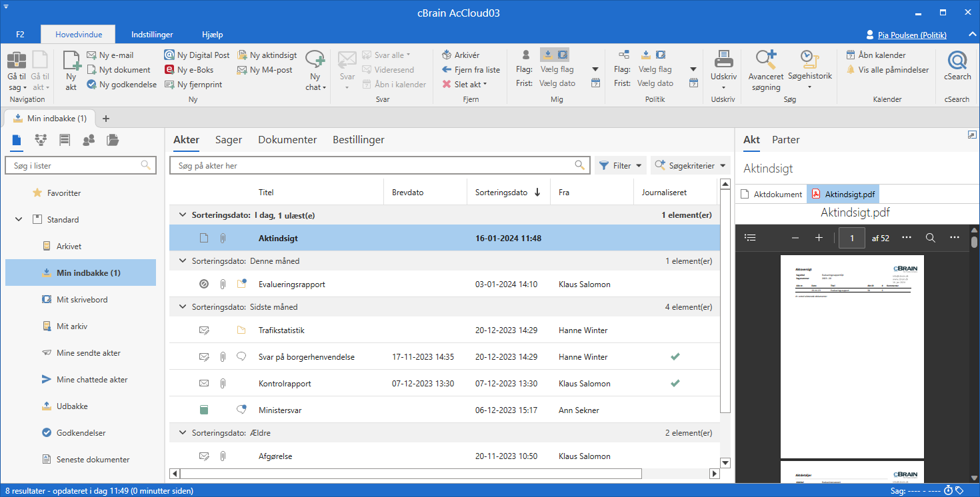Click the person icon in Mig group
The image size is (980, 497).
526,55
